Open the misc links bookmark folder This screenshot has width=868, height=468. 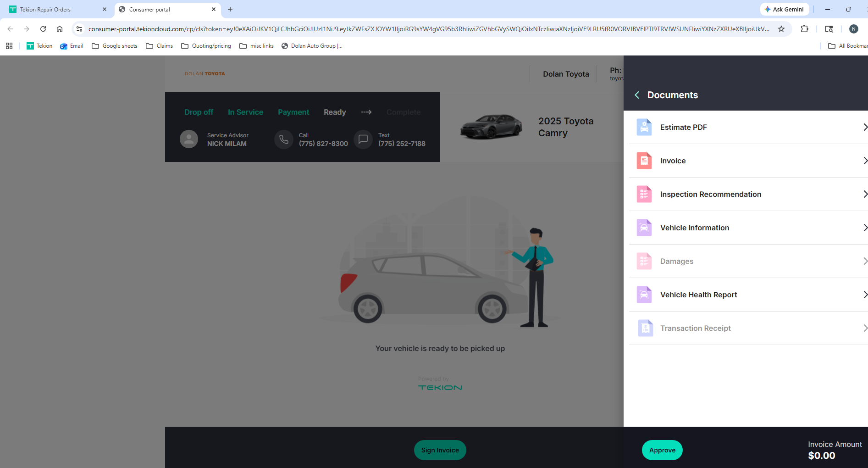(256, 46)
